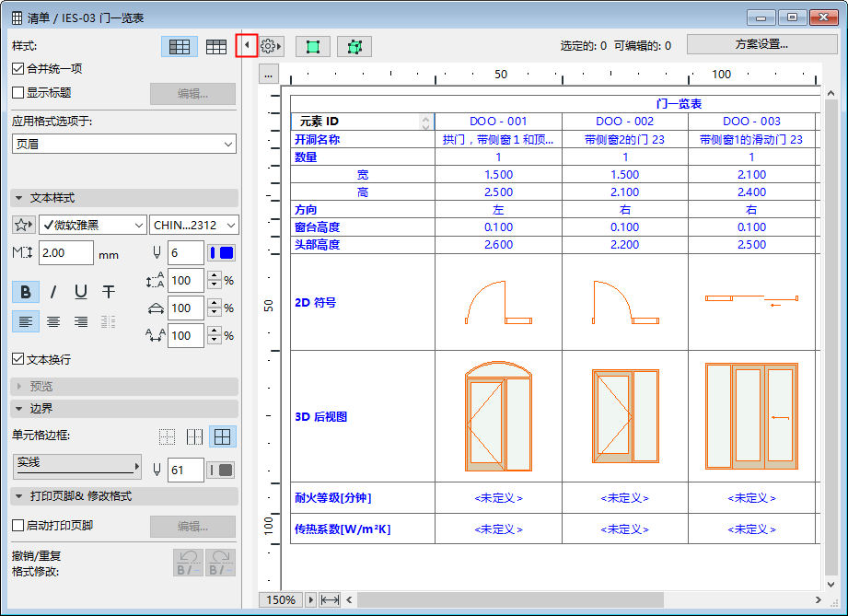Click the 编辑... button beside 显示标题
The height and width of the screenshot is (616, 848).
coord(192,94)
